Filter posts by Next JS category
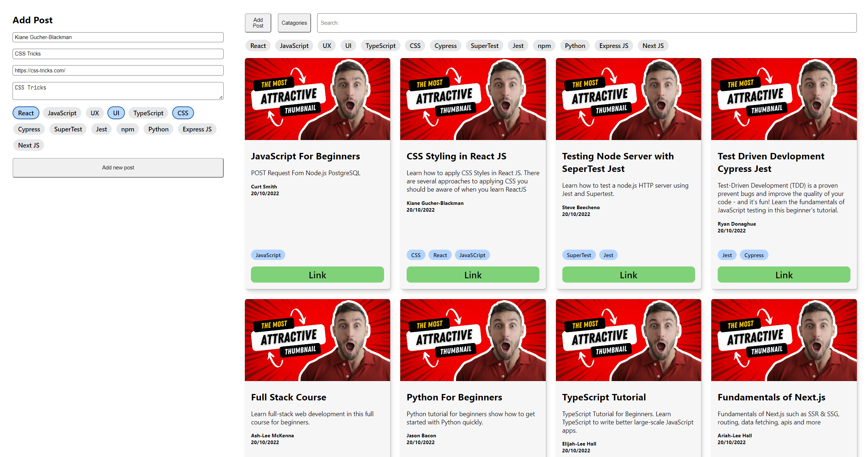The width and height of the screenshot is (868, 457). [x=653, y=45]
